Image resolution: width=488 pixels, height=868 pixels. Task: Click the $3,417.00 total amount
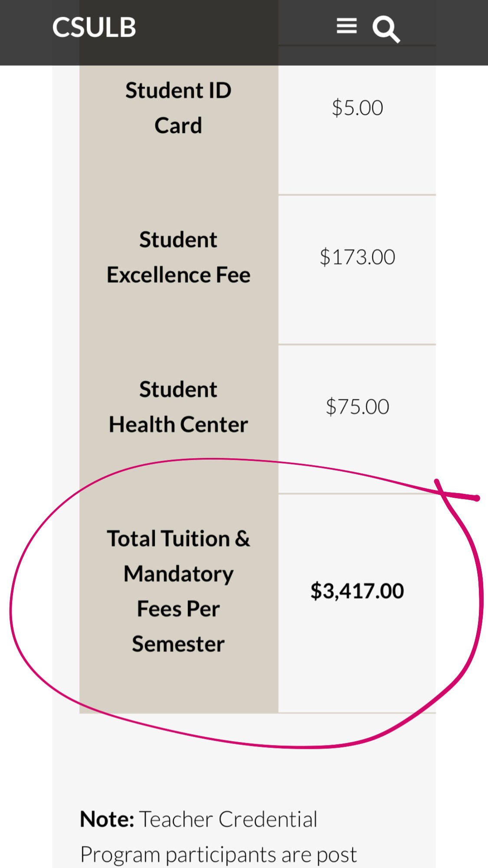pos(357,591)
